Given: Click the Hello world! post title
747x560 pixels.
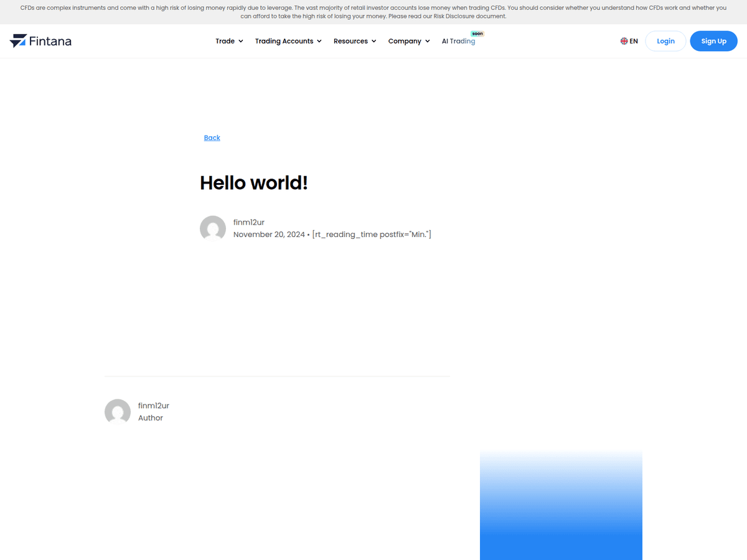Looking at the screenshot, I should click(x=254, y=183).
